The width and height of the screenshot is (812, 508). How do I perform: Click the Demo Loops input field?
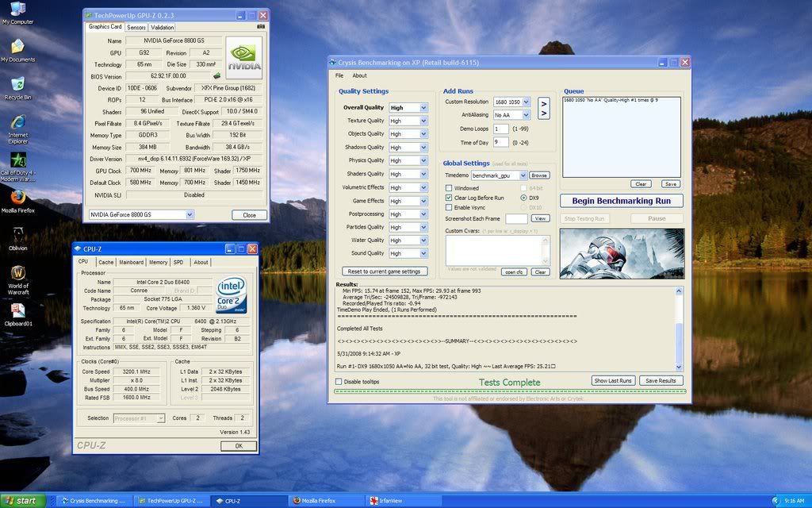(x=501, y=129)
